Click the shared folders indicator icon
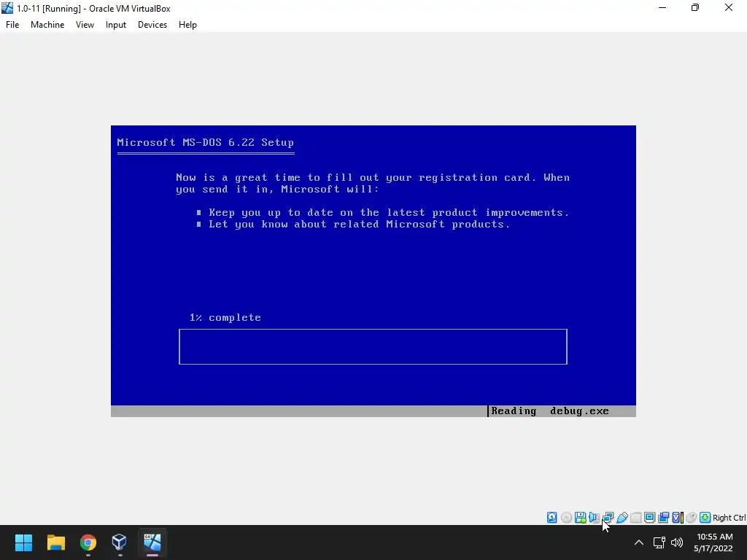This screenshot has width=747, height=560. point(635,518)
